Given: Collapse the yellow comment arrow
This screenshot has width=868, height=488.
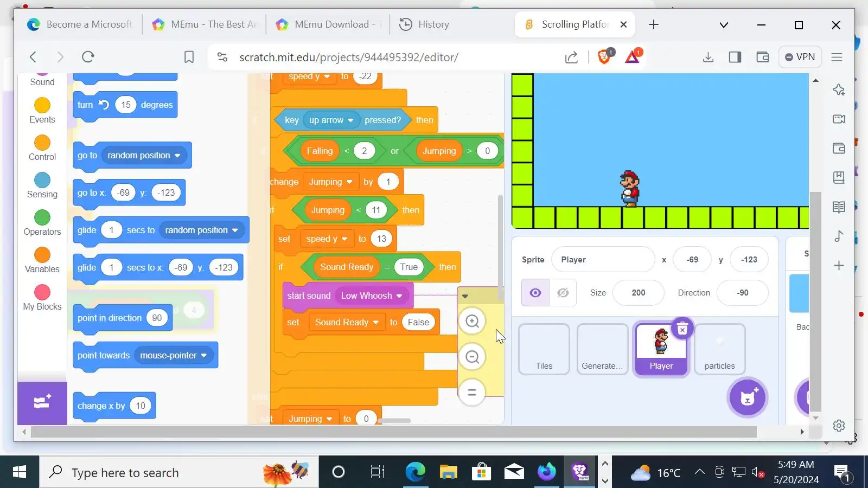Looking at the screenshot, I should pyautogui.click(x=465, y=296).
